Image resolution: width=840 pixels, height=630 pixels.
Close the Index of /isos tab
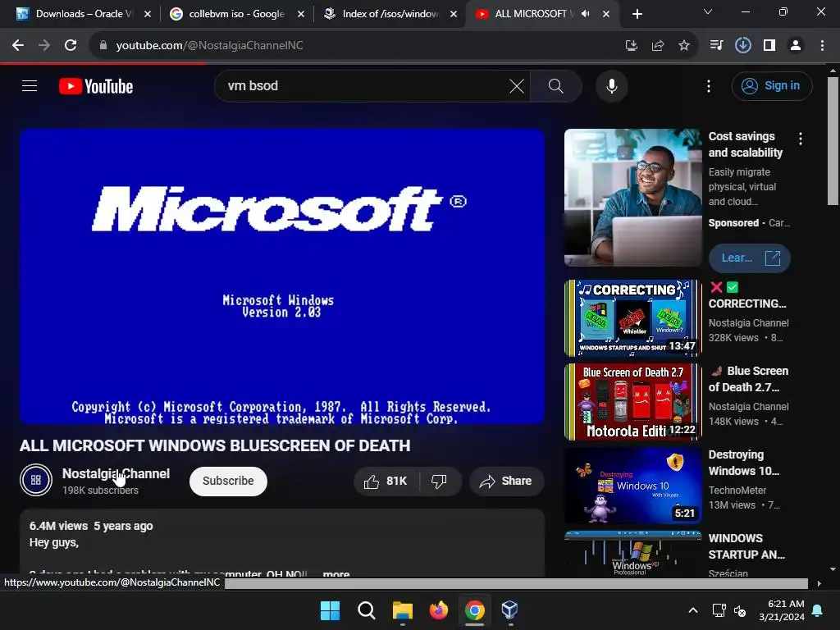pos(454,14)
